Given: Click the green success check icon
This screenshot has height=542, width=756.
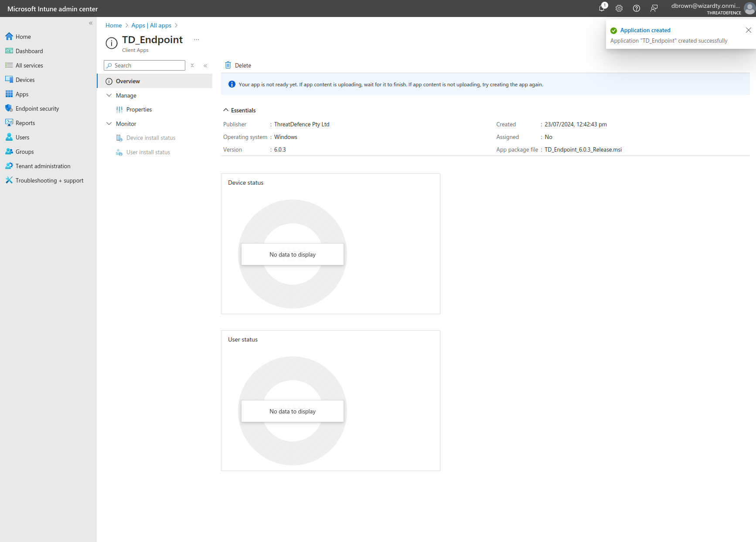Looking at the screenshot, I should 614,30.
